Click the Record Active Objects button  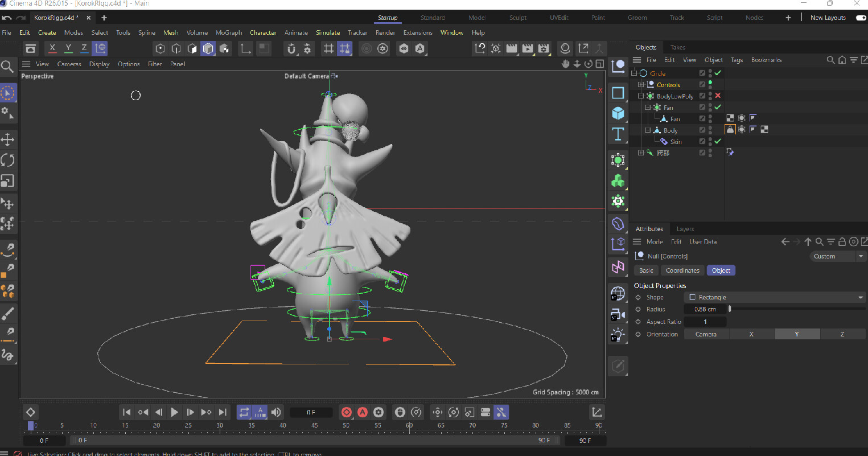347,412
